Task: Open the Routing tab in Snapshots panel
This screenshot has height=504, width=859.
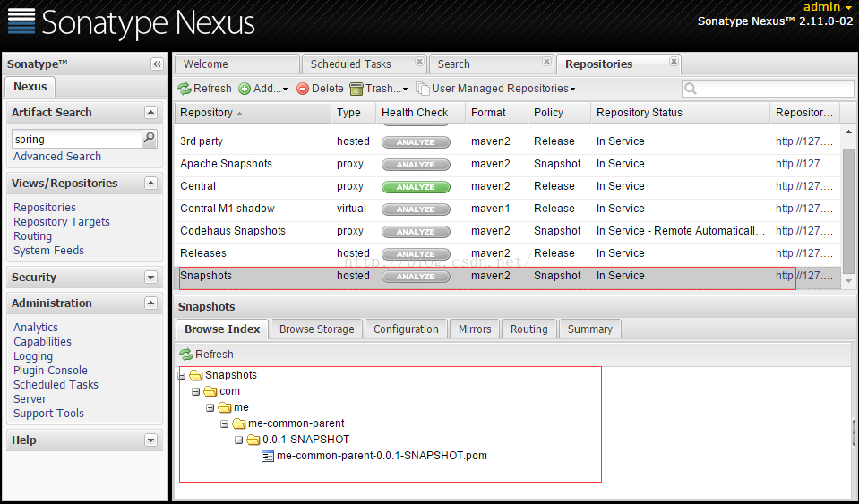Action: (528, 329)
